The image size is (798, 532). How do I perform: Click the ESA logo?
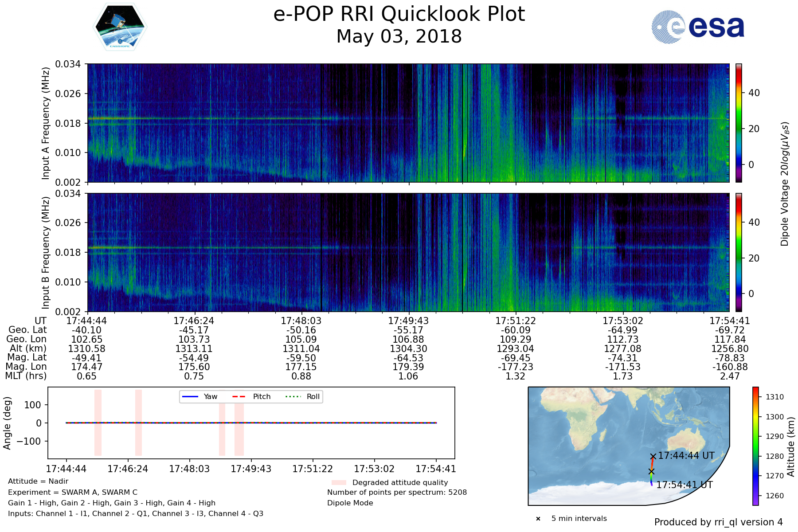point(698,27)
